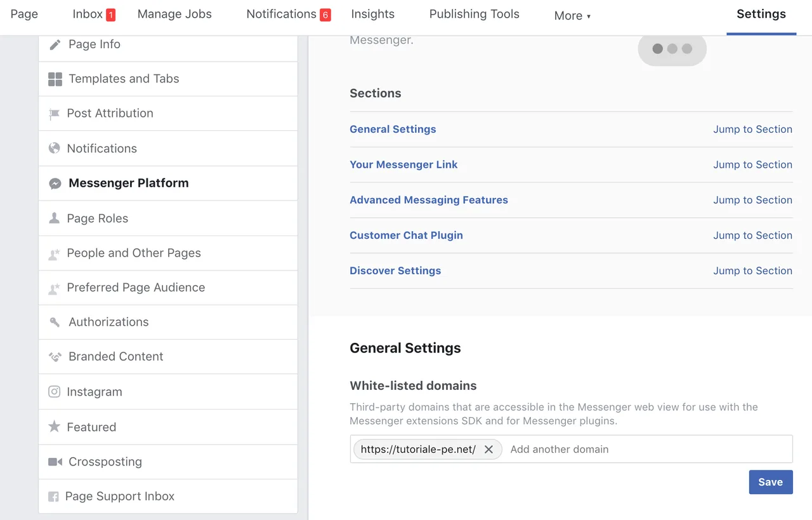This screenshot has width=812, height=520.
Task: Click the pencil icon beside Page Info
Action: click(55, 44)
